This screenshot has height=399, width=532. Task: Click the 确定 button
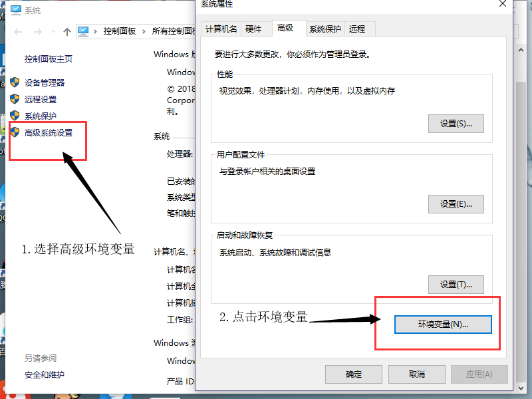(354, 374)
